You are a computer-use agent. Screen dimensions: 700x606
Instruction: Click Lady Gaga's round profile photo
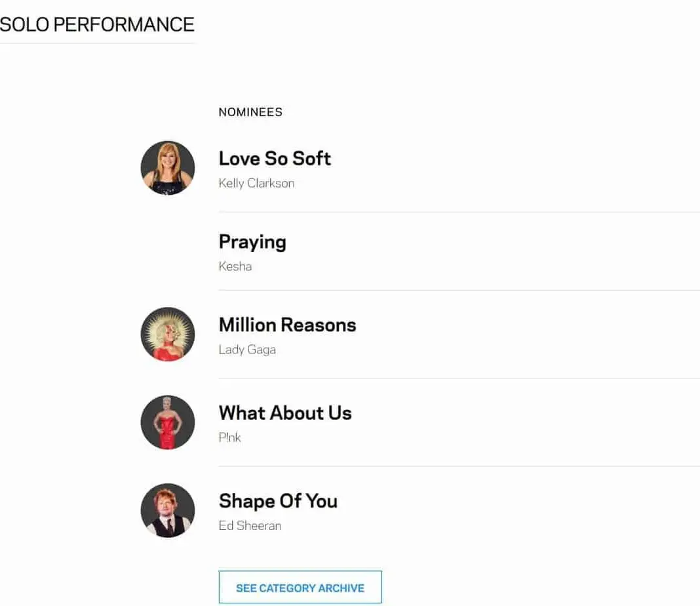(x=168, y=334)
